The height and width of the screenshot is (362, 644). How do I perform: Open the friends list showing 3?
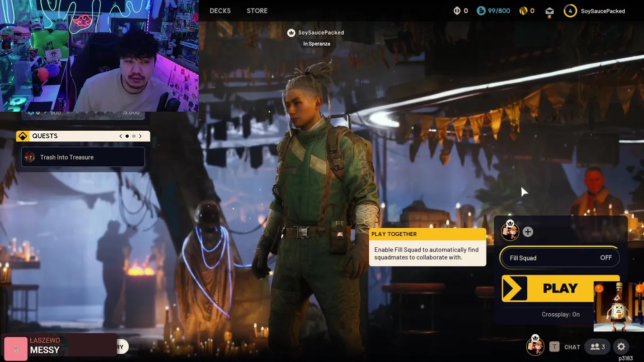point(598,347)
